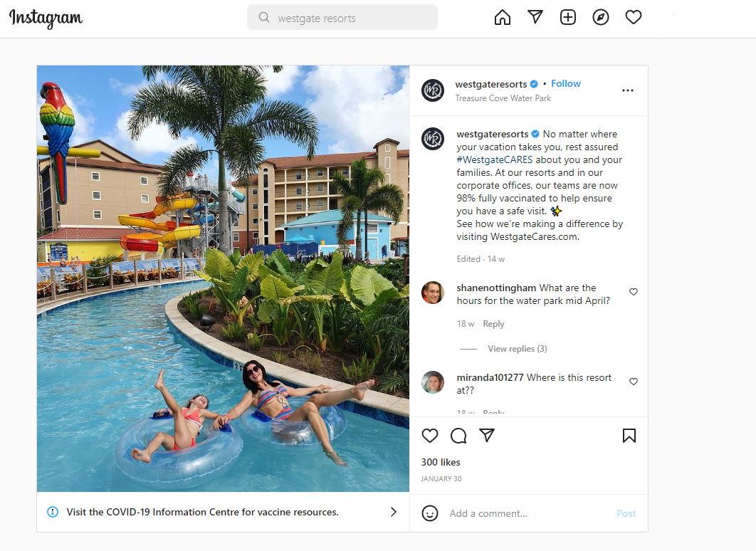Open COVID-19 Information Centre chevron arrow
This screenshot has width=756, height=551.
point(394,512)
